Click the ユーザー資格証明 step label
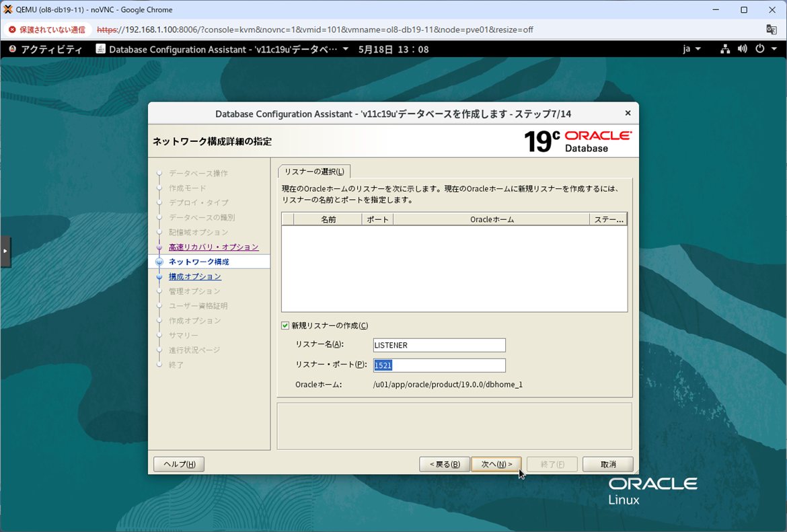The height and width of the screenshot is (532, 787). [198, 305]
